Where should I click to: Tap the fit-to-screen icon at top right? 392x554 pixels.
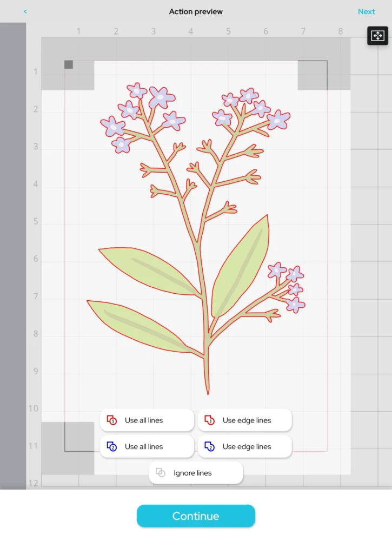pos(377,36)
